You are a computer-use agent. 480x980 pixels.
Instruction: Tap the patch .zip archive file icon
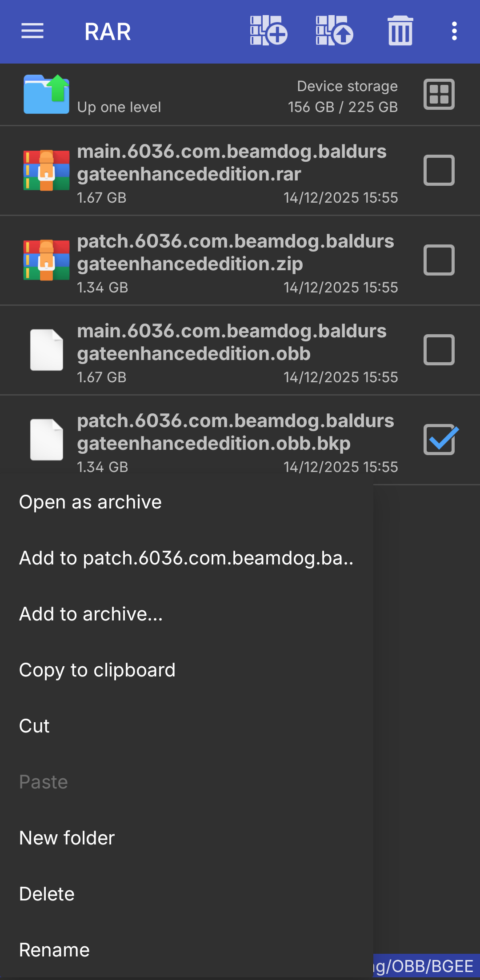(x=47, y=260)
